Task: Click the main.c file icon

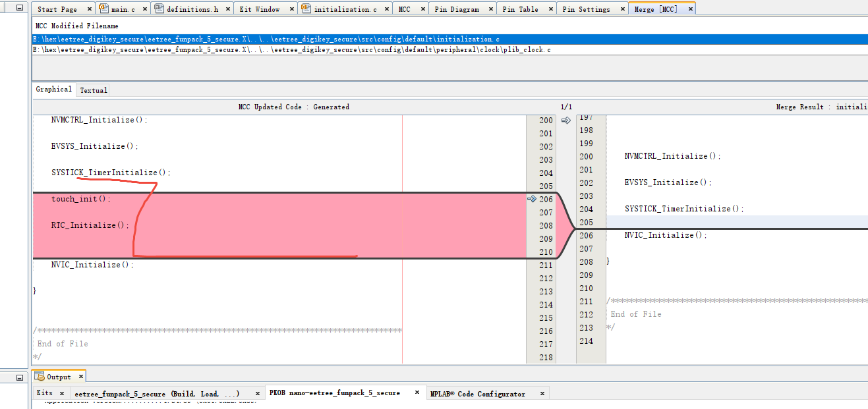Action: (103, 9)
